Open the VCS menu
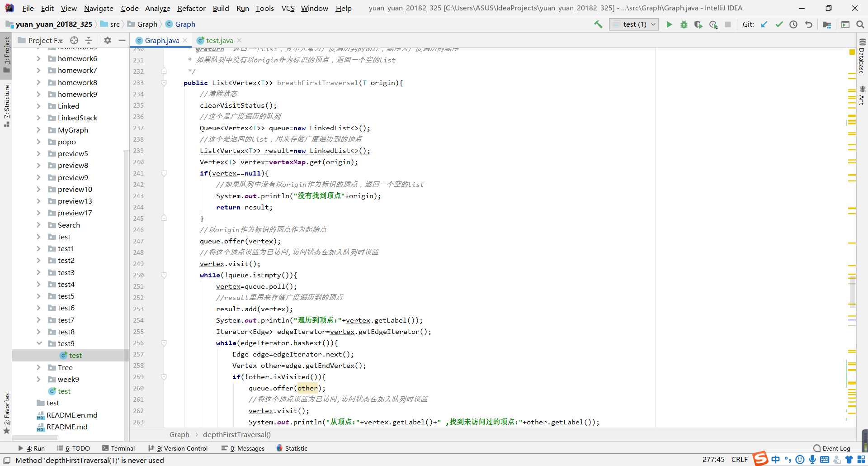Screen dimensions: 868x466 288,8
